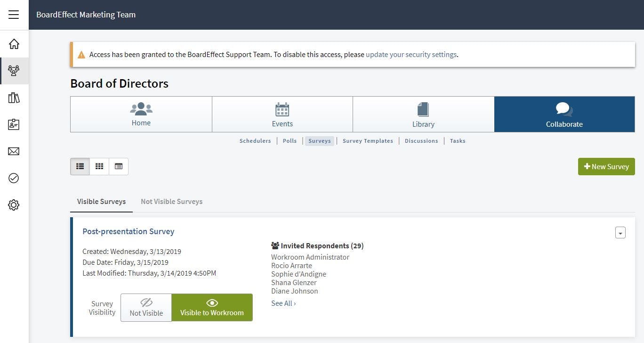Open the Directory contact card icon

(x=14, y=124)
